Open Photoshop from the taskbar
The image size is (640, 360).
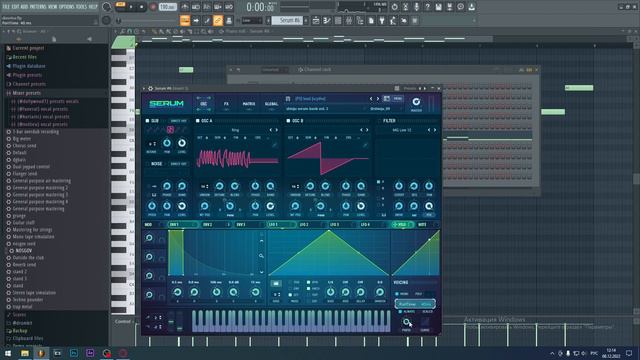74,353
